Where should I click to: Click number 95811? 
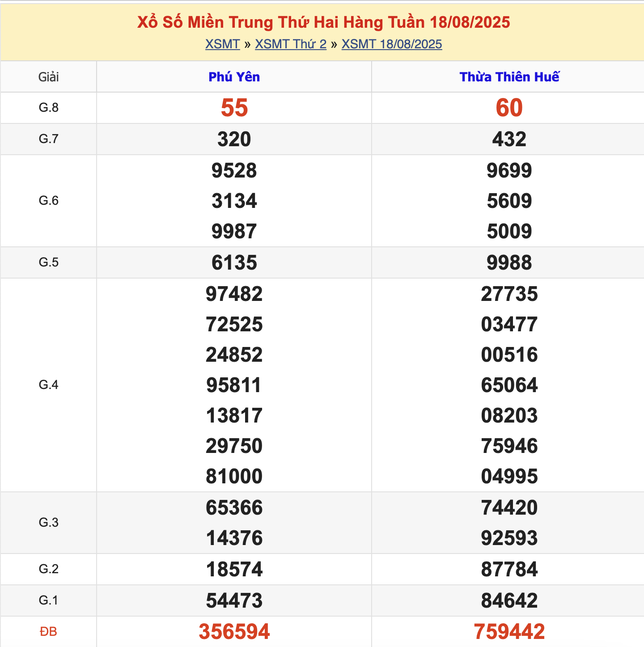coord(234,385)
